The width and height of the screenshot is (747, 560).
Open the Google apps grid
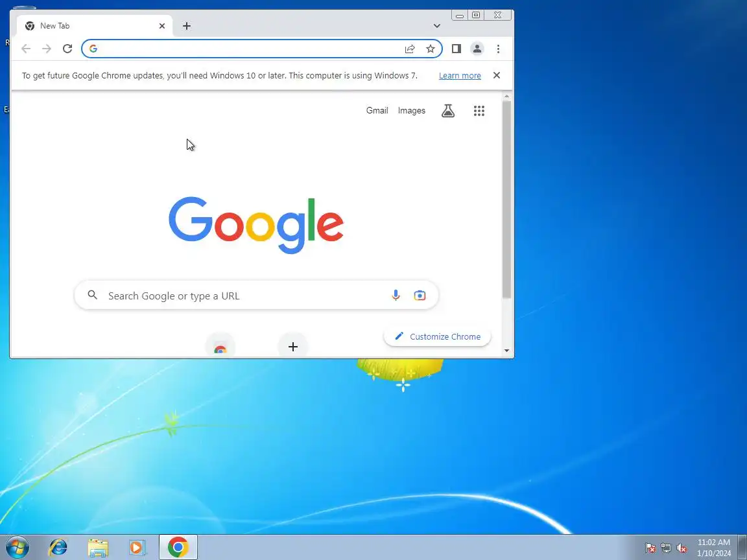pos(479,110)
